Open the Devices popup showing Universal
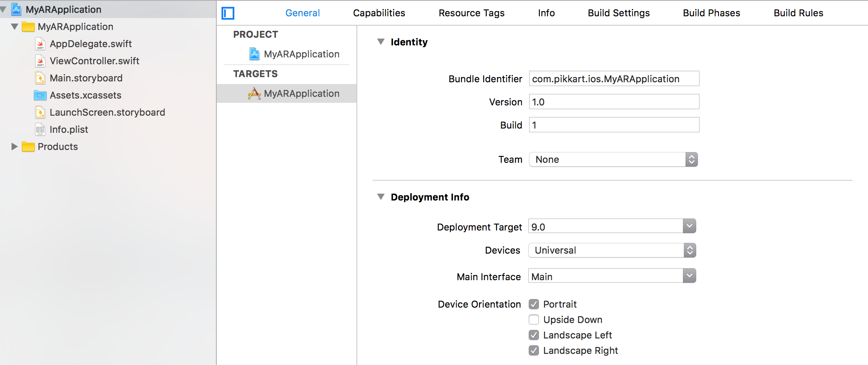The image size is (868, 365). [612, 250]
